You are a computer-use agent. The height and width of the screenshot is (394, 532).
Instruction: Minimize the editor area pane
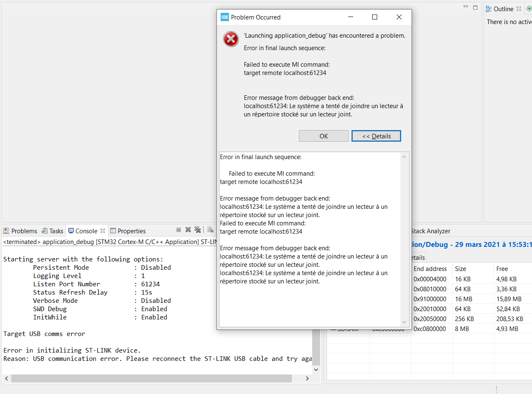point(466,7)
